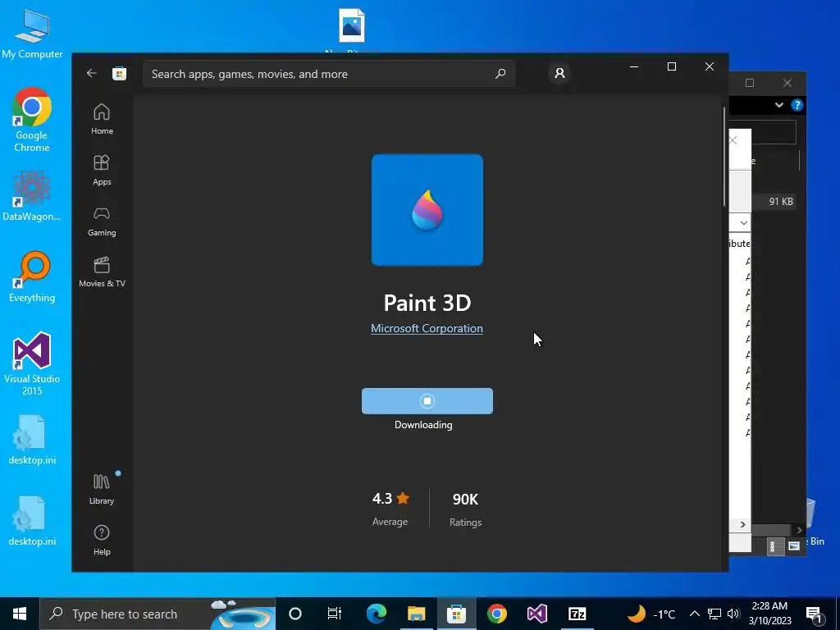Click the Microsoft Store logo icon
The height and width of the screenshot is (630, 840).
point(119,73)
